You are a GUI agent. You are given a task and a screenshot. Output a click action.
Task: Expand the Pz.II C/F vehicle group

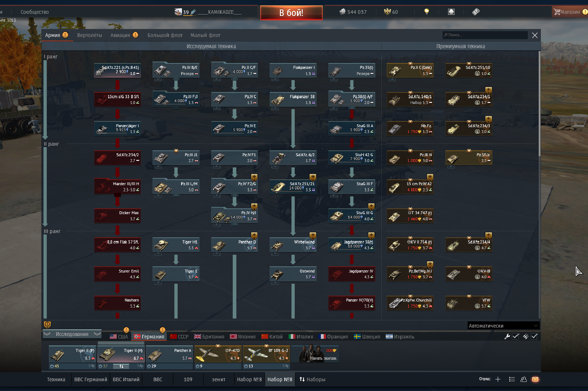coord(235,78)
